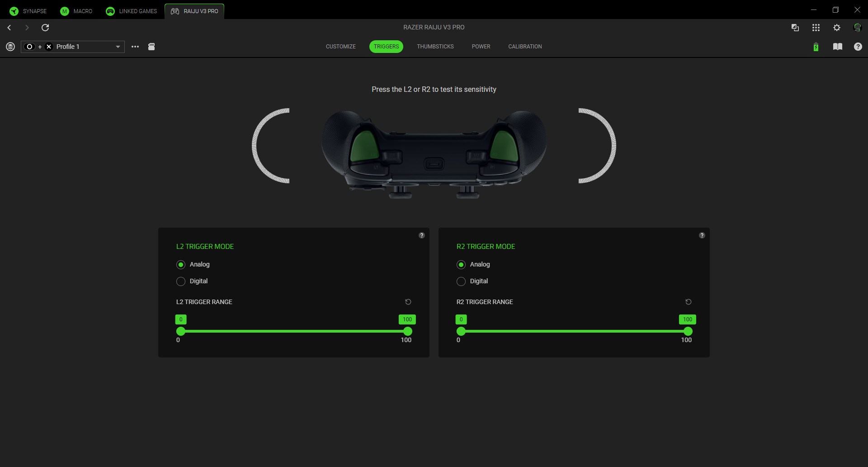Screen dimensions: 868x467
Task: Open the apps grid launcher icon
Action: click(x=816, y=28)
